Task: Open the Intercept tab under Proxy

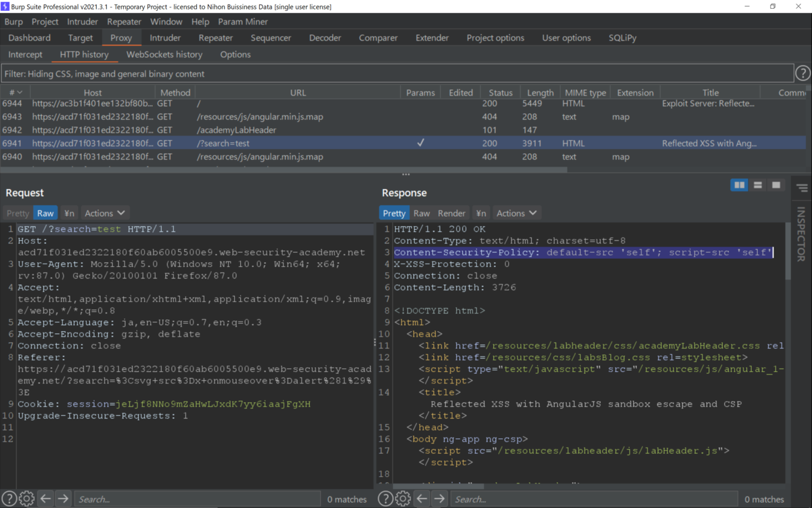Action: [25, 54]
